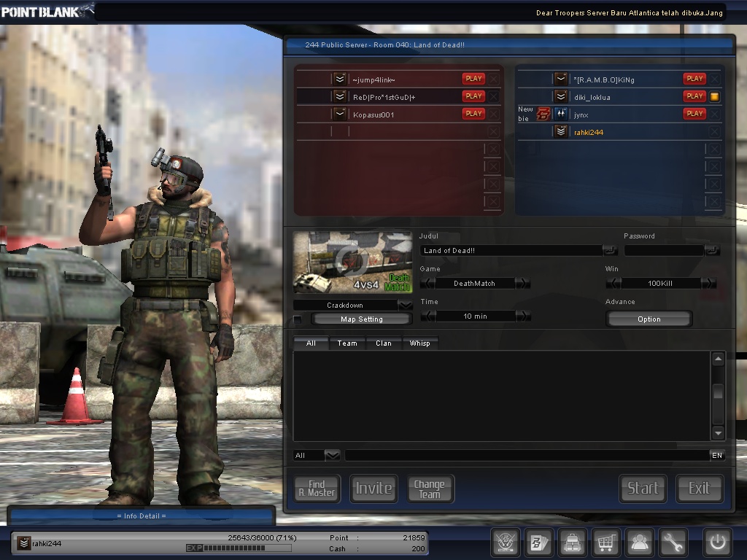Select player name Kopasus001
This screenshot has width=747, height=560.
373,114
